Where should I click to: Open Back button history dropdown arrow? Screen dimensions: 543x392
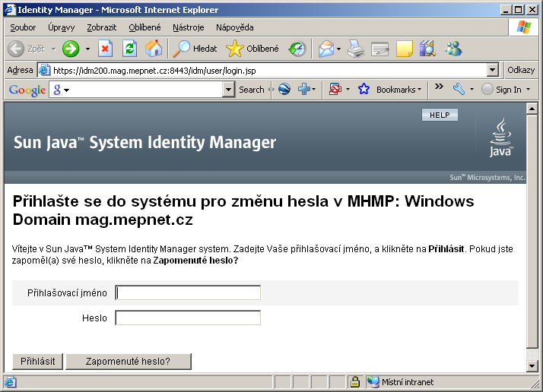point(54,49)
